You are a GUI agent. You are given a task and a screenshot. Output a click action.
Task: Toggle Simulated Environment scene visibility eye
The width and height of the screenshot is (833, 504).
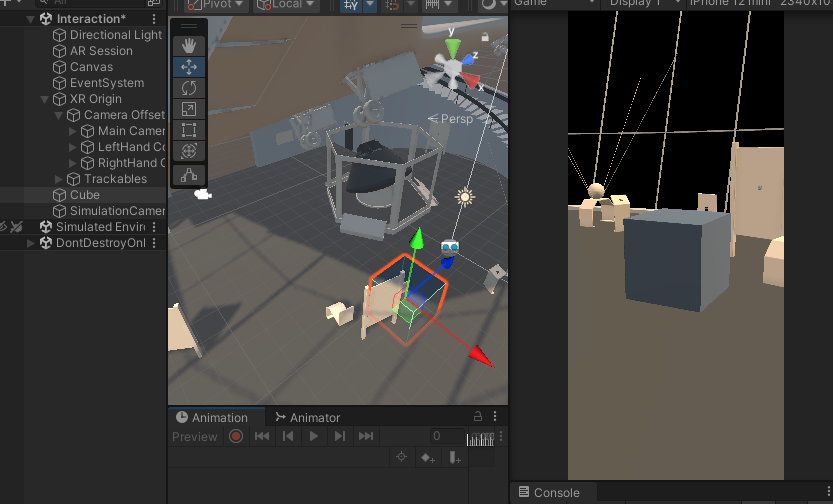click(x=4, y=227)
